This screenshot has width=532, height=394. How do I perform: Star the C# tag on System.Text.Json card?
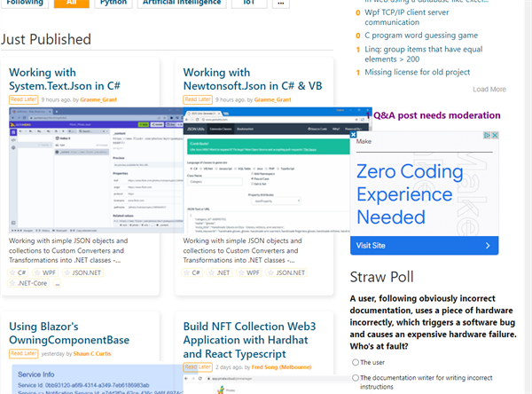tap(12, 272)
